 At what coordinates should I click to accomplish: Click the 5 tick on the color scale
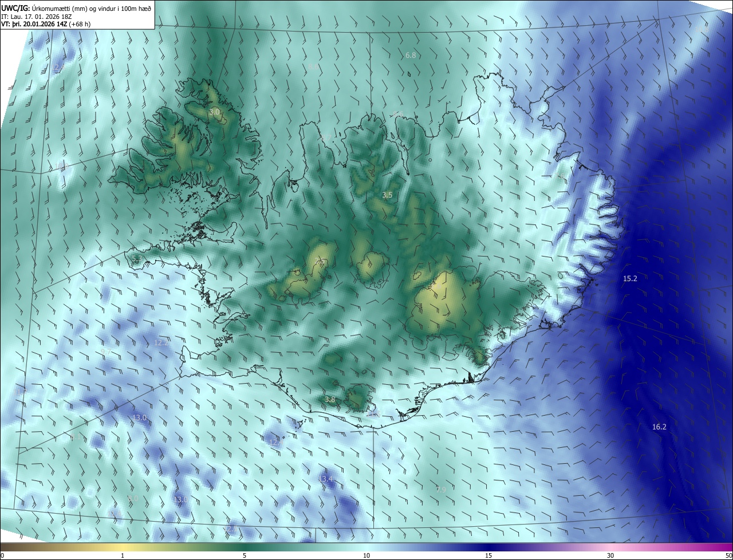coord(245,555)
